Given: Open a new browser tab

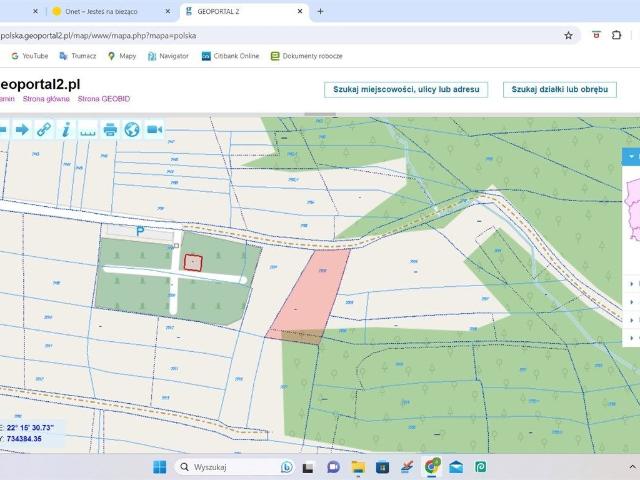Looking at the screenshot, I should [x=320, y=11].
